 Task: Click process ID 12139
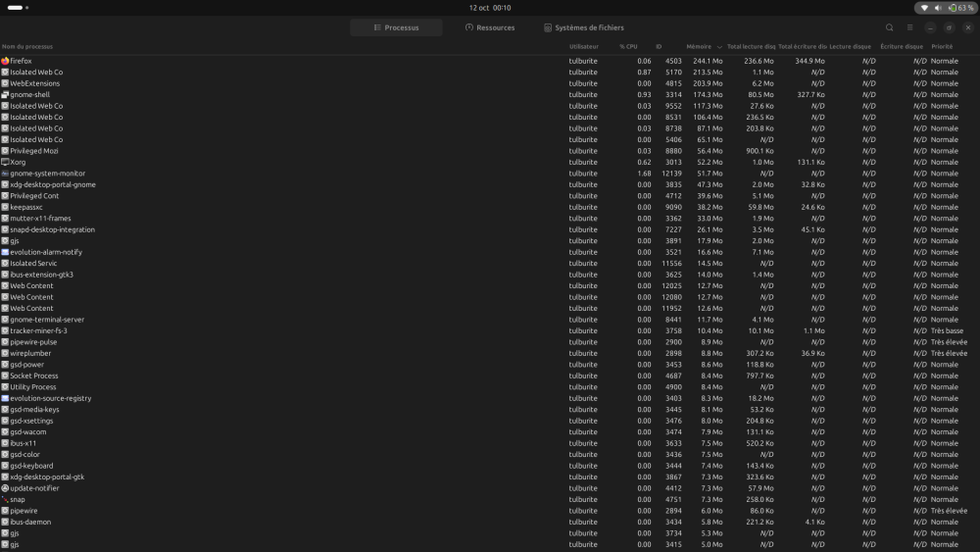coord(672,174)
